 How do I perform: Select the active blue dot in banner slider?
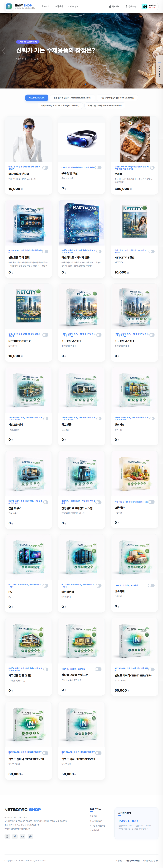coord(85,84)
